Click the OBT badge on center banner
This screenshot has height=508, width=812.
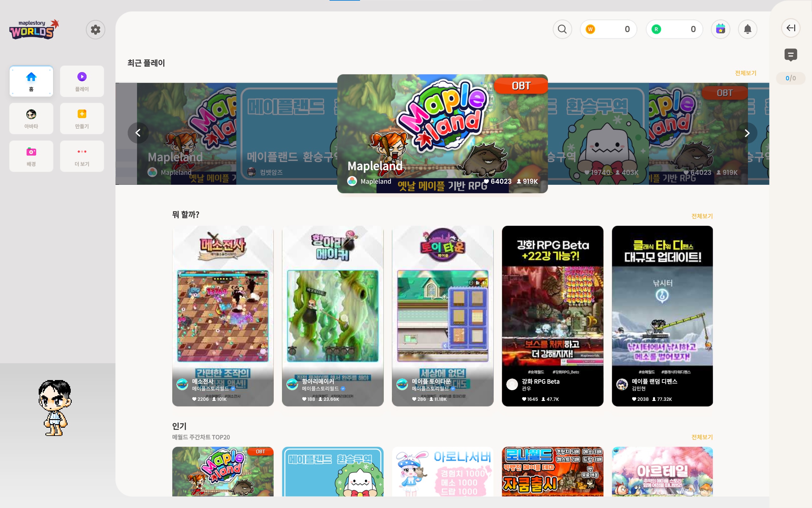pos(521,86)
